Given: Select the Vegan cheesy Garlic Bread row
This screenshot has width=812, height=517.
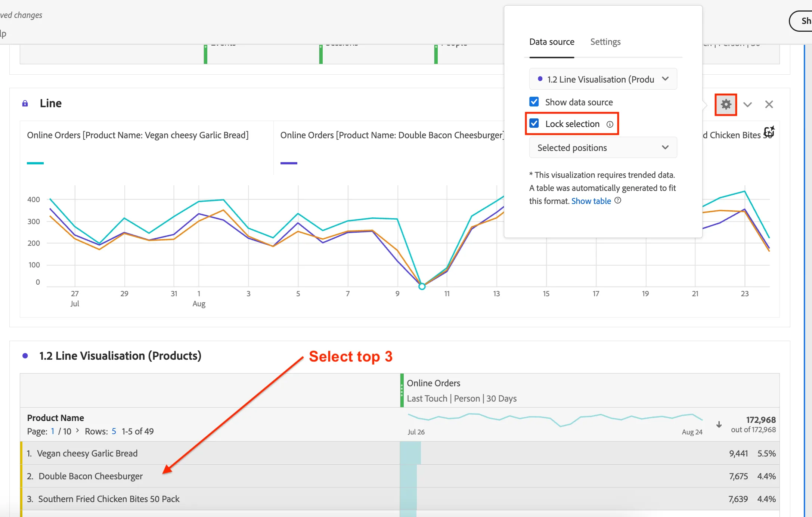Looking at the screenshot, I should coord(400,453).
